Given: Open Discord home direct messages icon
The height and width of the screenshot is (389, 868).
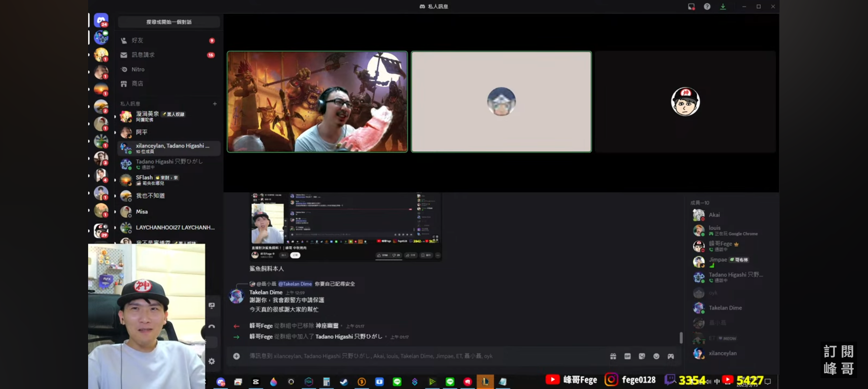Looking at the screenshot, I should [101, 21].
